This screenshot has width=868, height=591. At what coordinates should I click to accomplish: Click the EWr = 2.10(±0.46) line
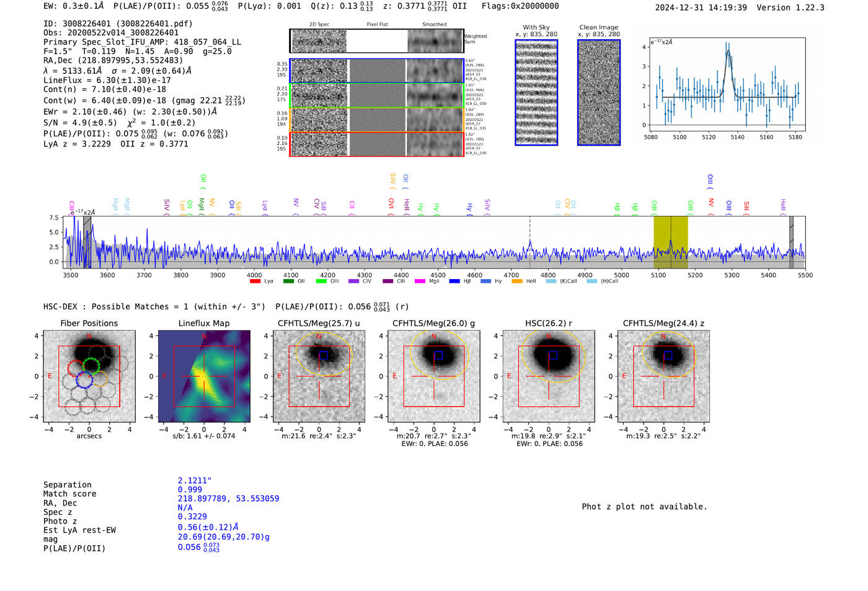[130, 112]
